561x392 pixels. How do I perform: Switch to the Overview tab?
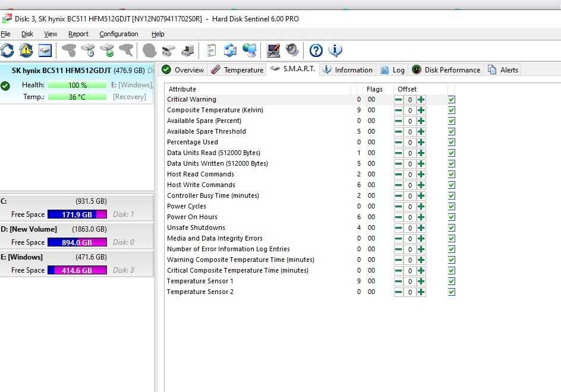click(x=183, y=69)
